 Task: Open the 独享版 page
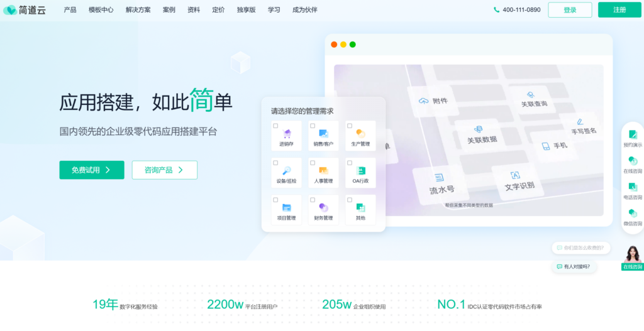click(246, 10)
